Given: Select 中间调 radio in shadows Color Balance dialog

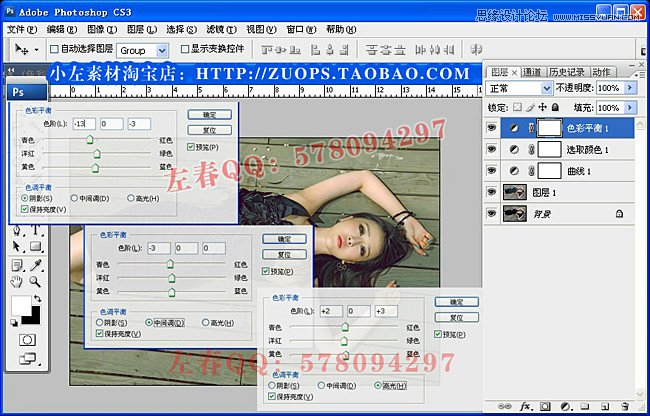Looking at the screenshot, I should tap(74, 198).
